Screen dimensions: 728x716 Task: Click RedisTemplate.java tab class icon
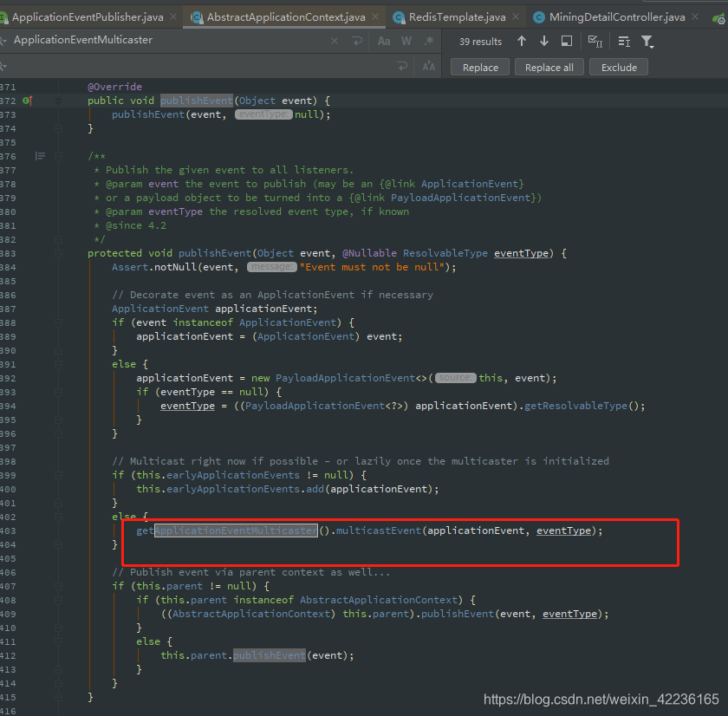point(399,17)
